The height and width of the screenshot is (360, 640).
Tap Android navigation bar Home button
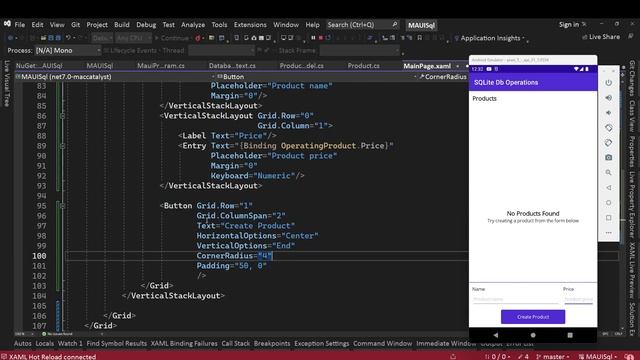(x=533, y=335)
